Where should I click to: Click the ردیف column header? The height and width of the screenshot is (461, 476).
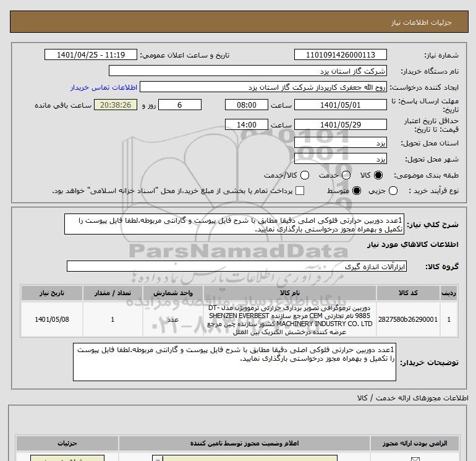coord(449,293)
